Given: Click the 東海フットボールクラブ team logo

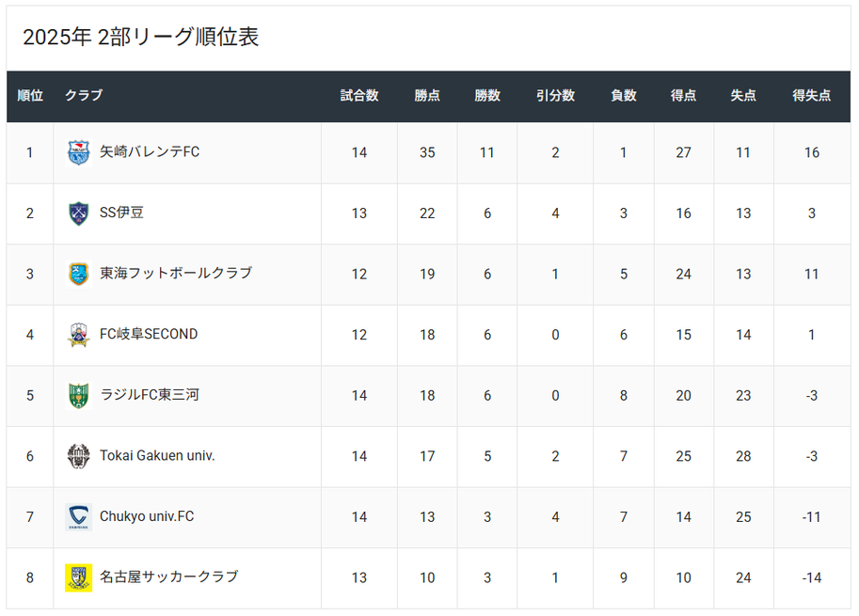Looking at the screenshot, I should [x=79, y=274].
